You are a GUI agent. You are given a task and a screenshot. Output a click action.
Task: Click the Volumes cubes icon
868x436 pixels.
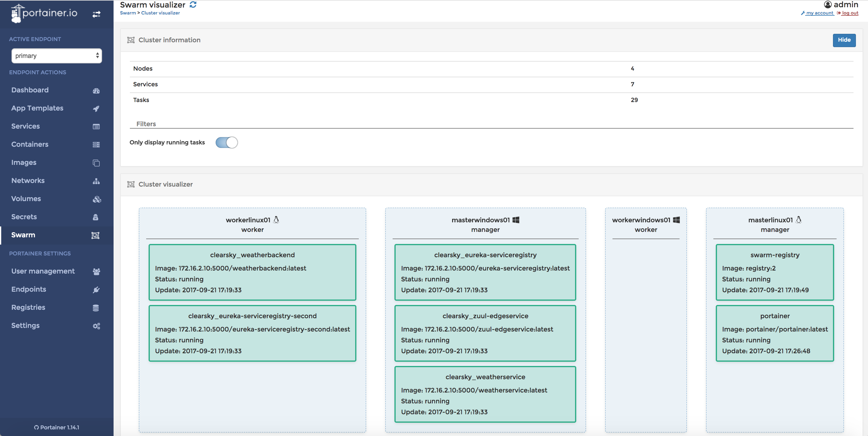[96, 199]
